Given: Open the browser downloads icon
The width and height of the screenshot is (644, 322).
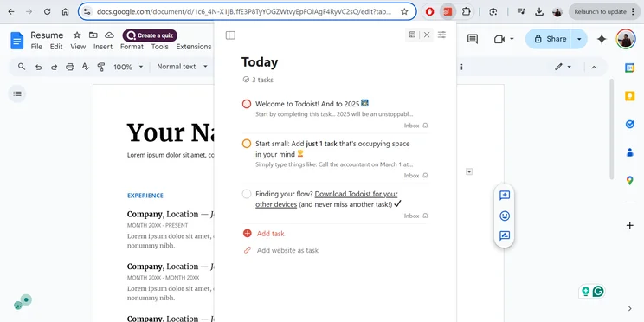Looking at the screenshot, I should [x=539, y=11].
